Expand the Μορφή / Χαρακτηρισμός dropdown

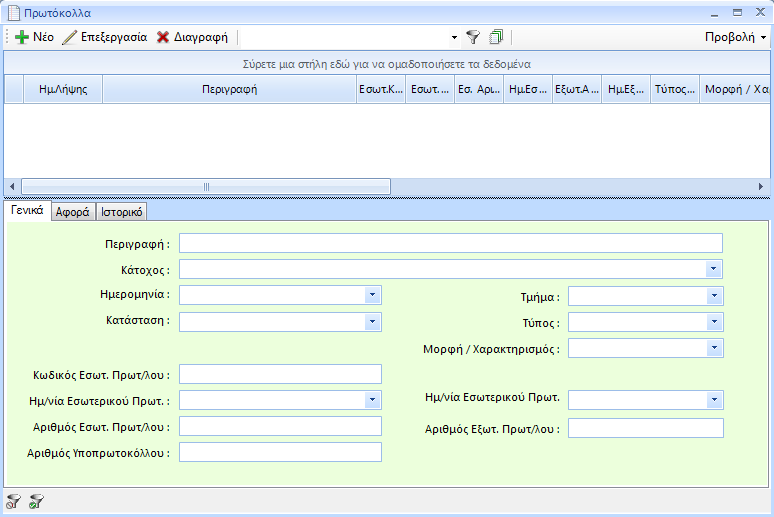pyautogui.click(x=714, y=348)
